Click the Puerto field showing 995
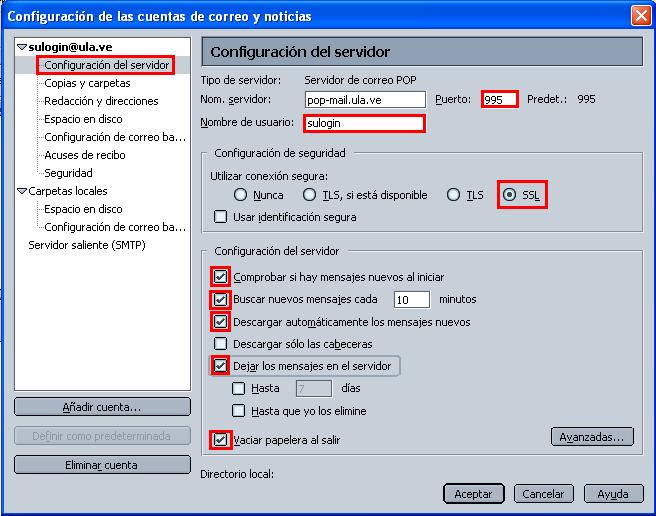 point(500,100)
